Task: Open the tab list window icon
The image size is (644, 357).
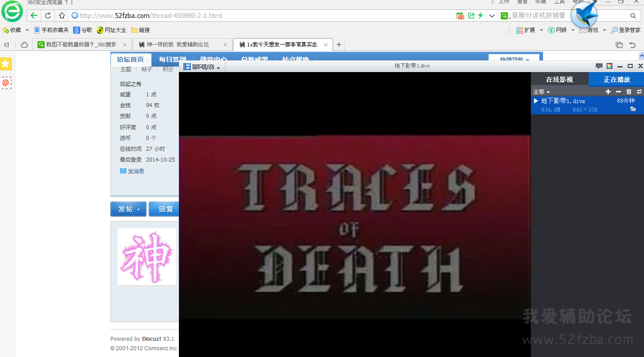Action: 620,45
